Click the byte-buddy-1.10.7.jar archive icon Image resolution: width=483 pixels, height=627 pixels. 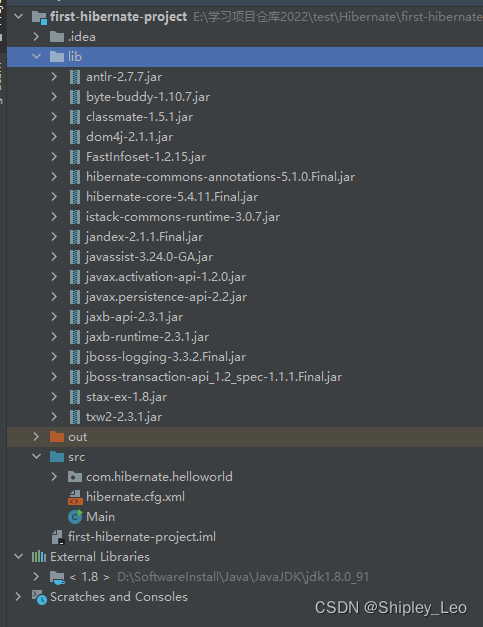[75, 97]
